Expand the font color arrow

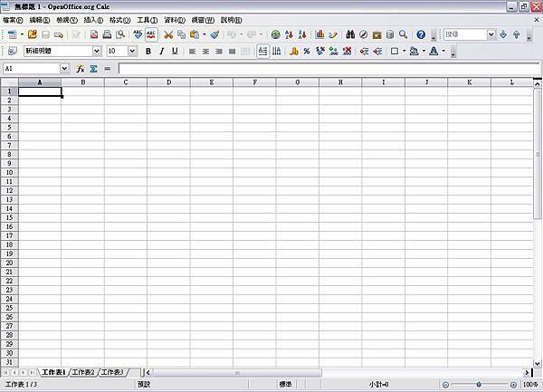(443, 51)
